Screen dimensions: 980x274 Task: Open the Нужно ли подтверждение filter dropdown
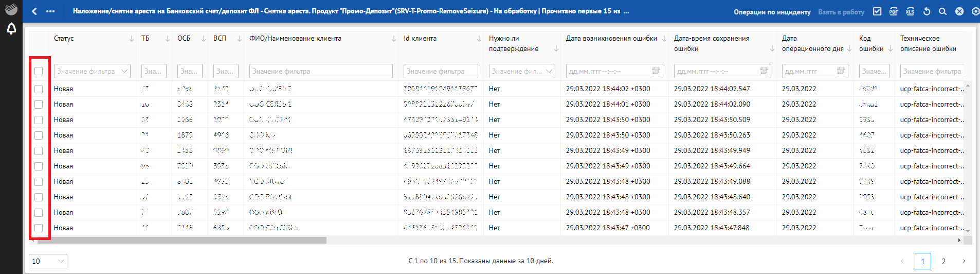coord(550,71)
